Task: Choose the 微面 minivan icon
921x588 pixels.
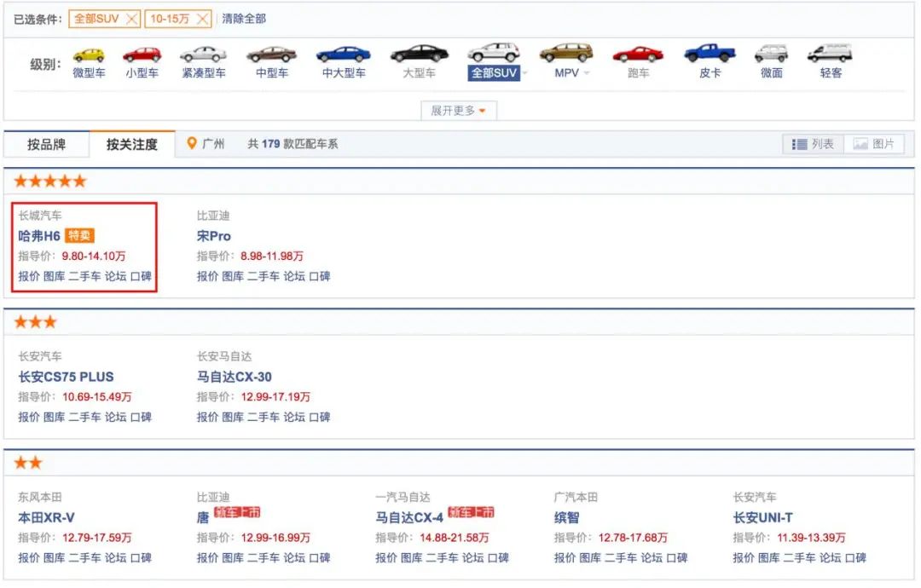Action: click(771, 54)
